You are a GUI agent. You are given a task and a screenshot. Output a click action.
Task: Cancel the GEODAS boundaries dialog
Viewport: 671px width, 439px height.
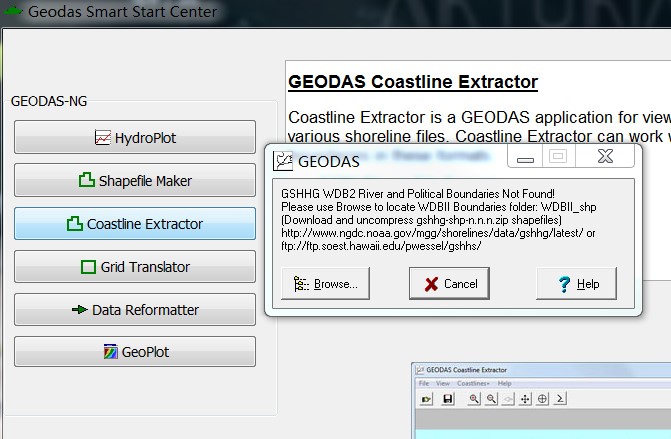point(449,284)
